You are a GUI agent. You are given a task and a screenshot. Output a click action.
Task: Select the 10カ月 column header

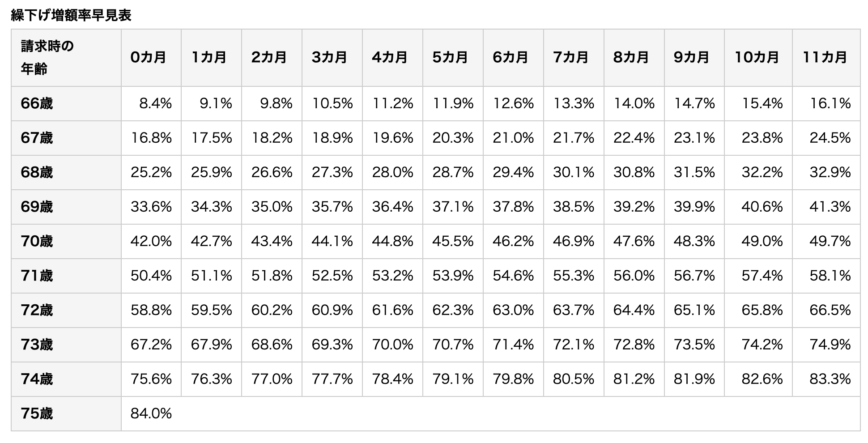[x=757, y=57]
